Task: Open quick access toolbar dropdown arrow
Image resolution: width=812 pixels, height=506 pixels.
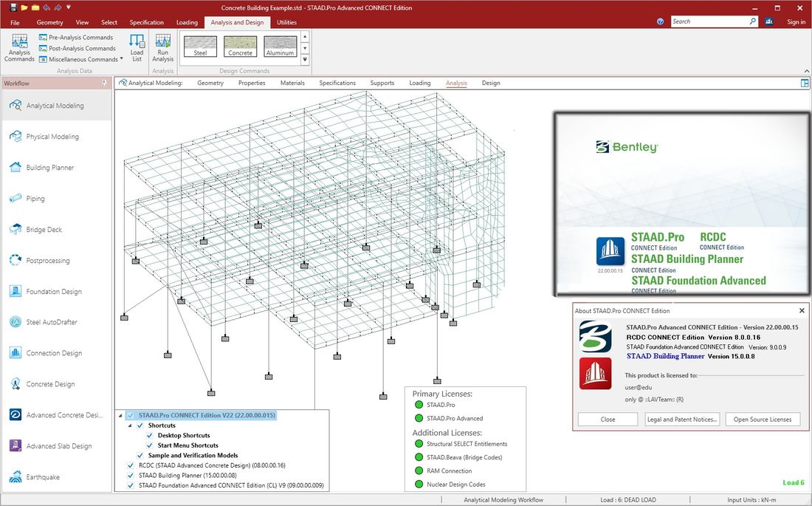Action: (69, 7)
